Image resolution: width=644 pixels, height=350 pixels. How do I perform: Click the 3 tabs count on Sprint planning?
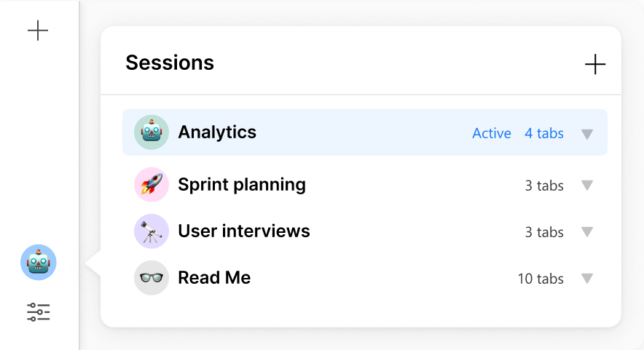[544, 186]
